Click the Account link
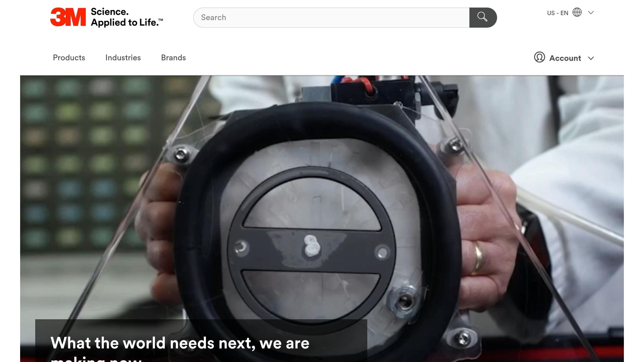The height and width of the screenshot is (362, 644). (x=565, y=58)
